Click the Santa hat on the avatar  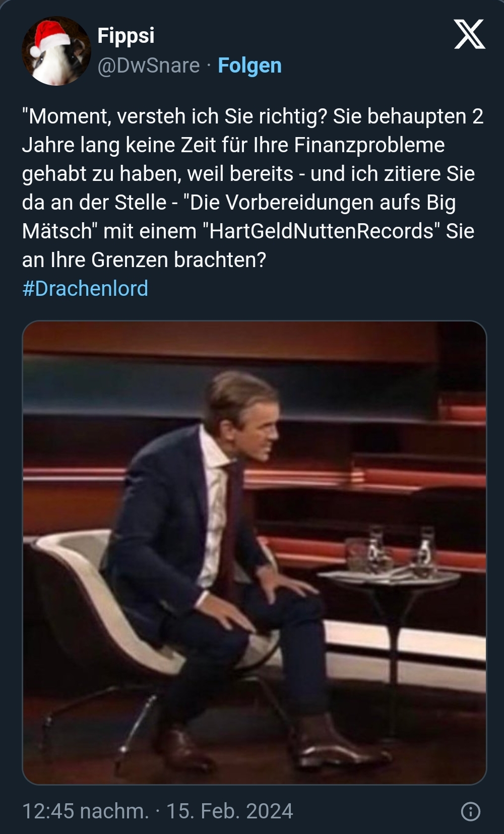click(50, 36)
